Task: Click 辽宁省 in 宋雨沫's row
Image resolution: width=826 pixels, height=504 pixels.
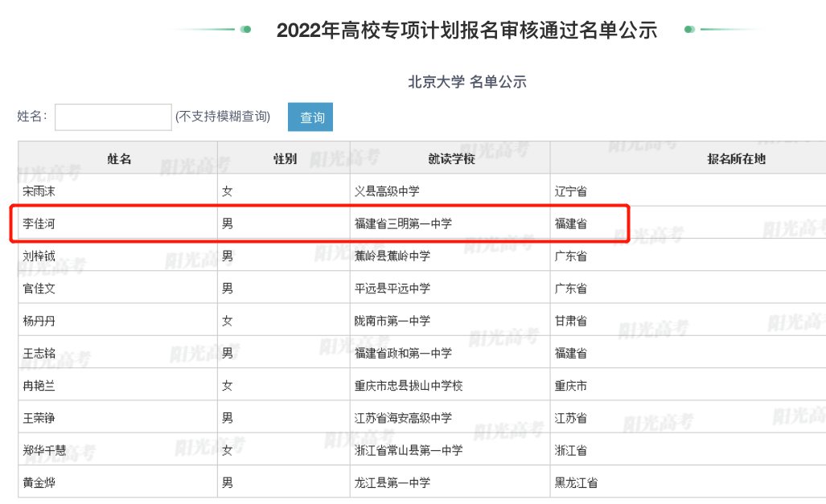Action: tap(570, 191)
